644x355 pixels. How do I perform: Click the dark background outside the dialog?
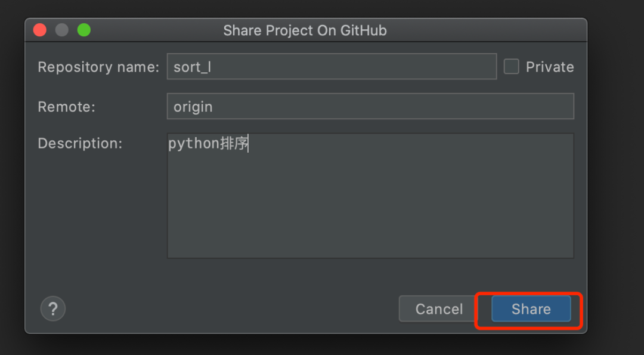point(614,179)
